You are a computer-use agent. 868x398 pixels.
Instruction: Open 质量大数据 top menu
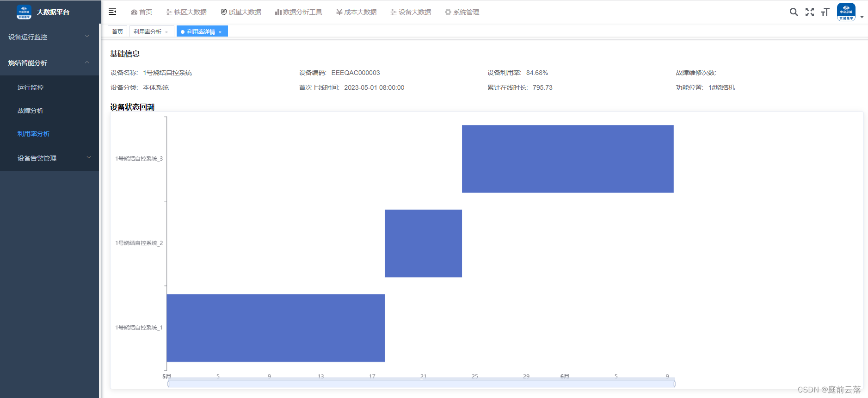coord(241,12)
